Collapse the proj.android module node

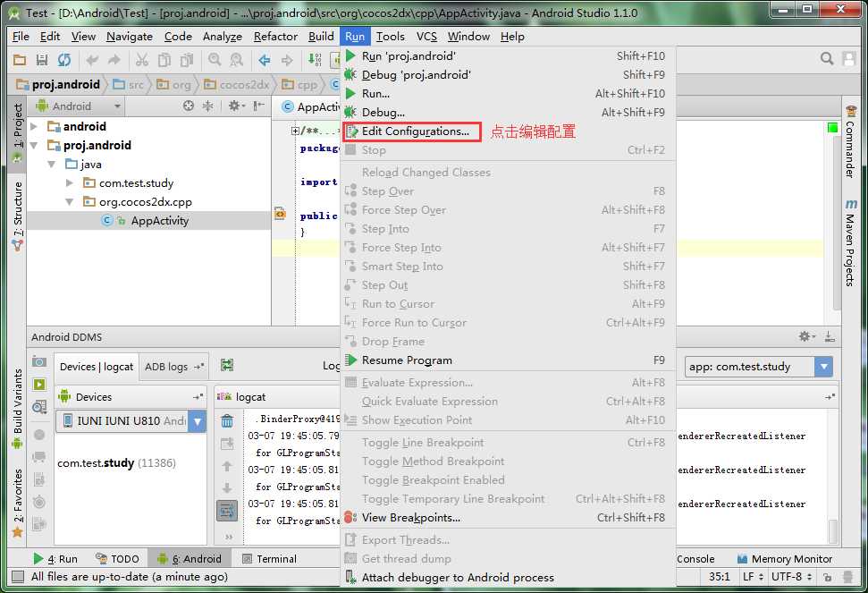tap(34, 146)
